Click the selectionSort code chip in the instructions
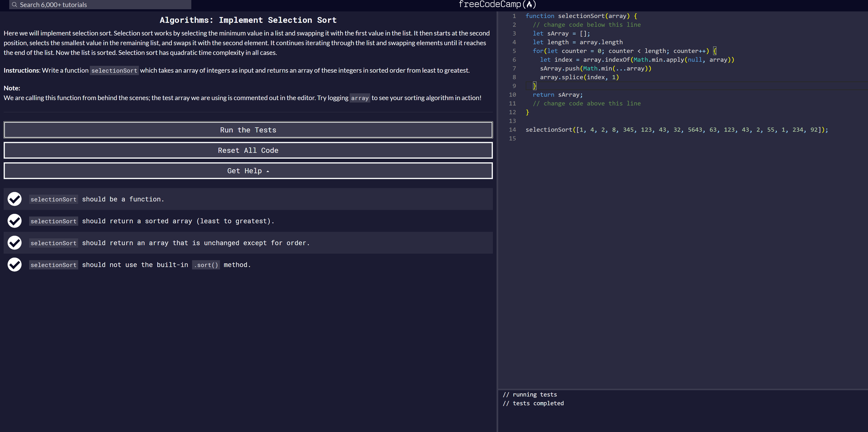Viewport: 868px width, 432px height. pos(114,70)
